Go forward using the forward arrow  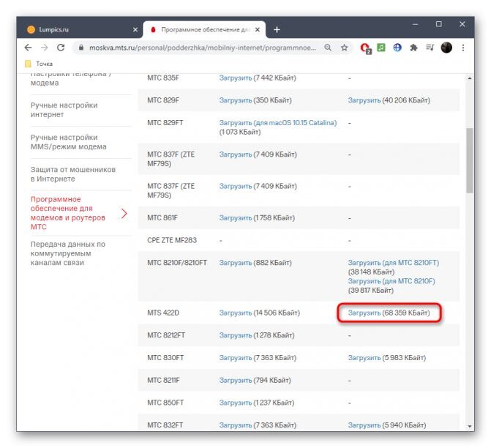(45, 48)
